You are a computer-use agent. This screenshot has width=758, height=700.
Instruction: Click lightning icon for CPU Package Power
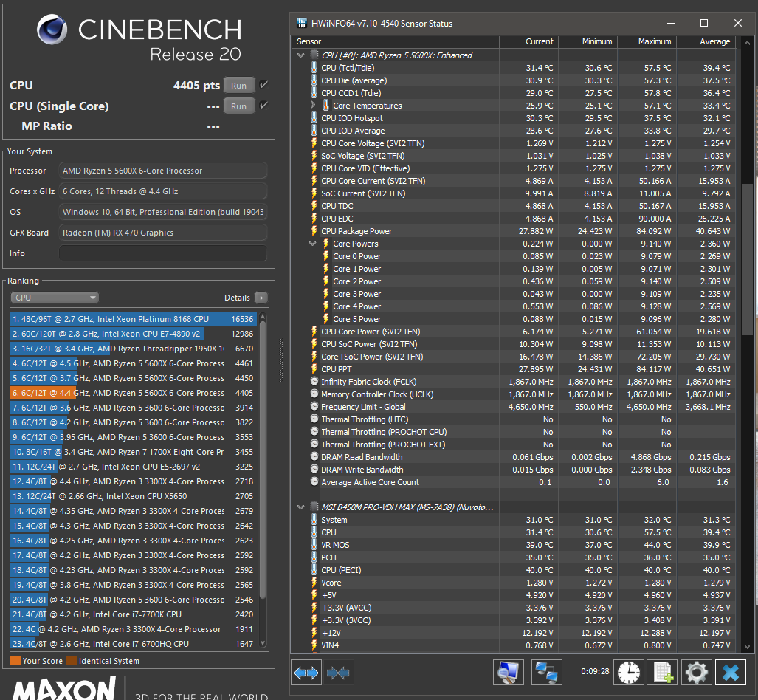pyautogui.click(x=314, y=231)
